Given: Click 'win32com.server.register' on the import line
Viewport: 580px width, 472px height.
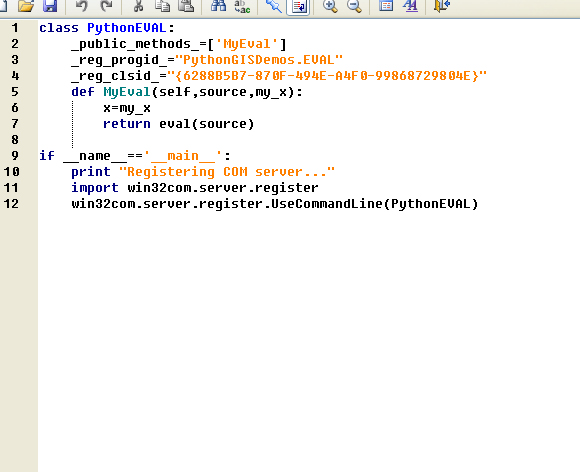Looking at the screenshot, I should (x=223, y=188).
